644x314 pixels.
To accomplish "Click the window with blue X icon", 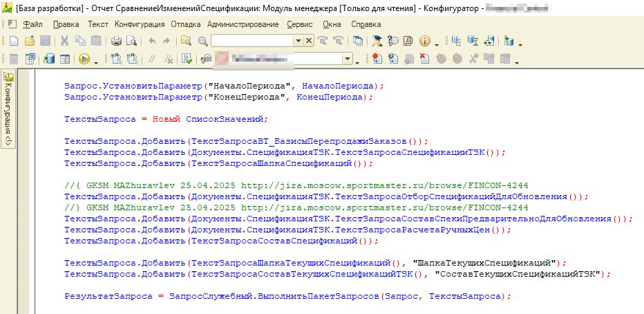I will [30, 59].
